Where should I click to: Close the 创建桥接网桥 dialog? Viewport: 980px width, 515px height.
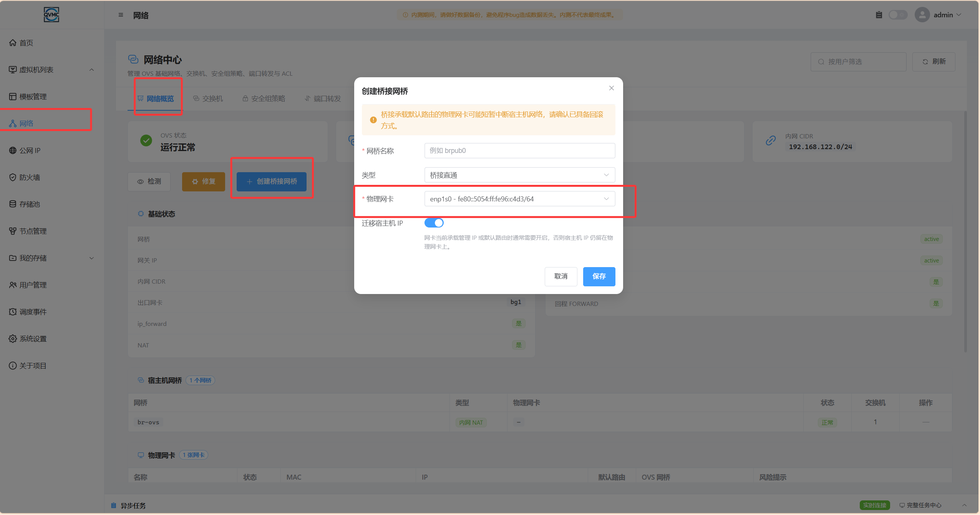click(611, 88)
